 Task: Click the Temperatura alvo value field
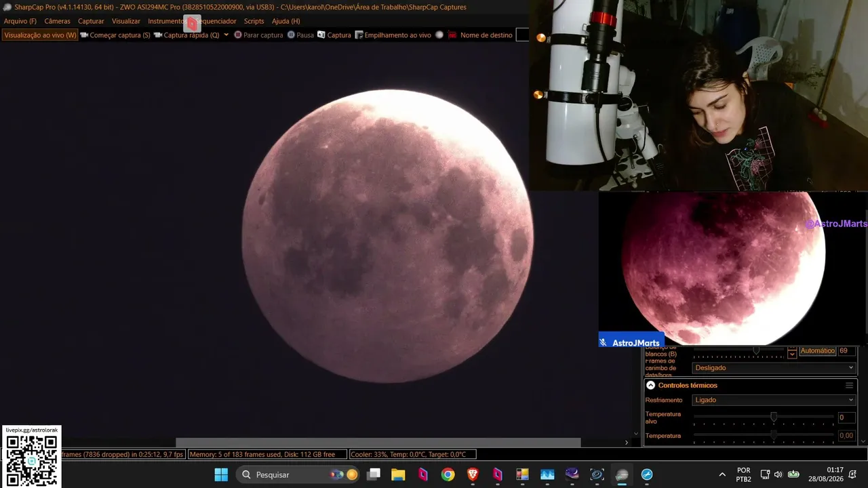click(847, 418)
